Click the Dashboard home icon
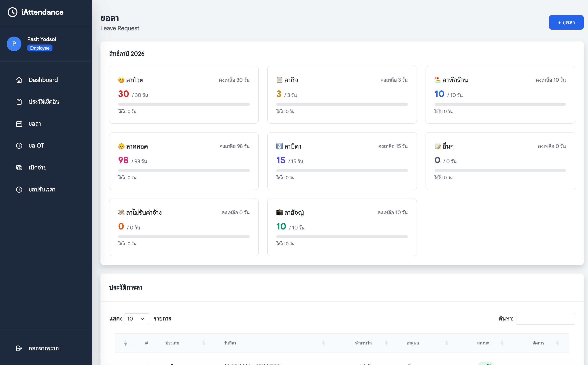The height and width of the screenshot is (365, 588). pos(19,80)
